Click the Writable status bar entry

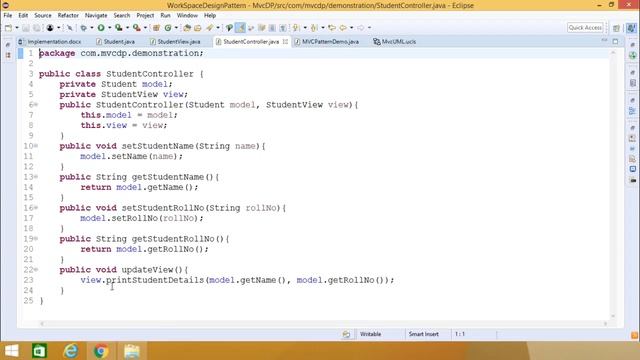pyautogui.click(x=371, y=334)
